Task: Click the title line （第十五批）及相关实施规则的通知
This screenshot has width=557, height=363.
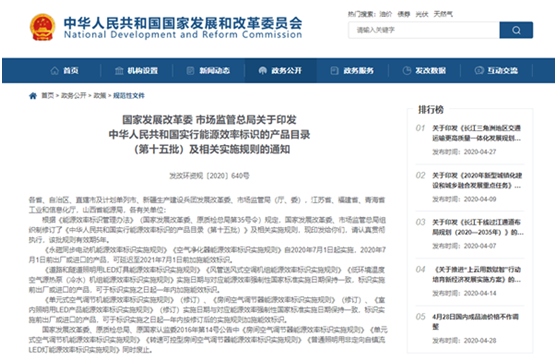Action: 212,149
